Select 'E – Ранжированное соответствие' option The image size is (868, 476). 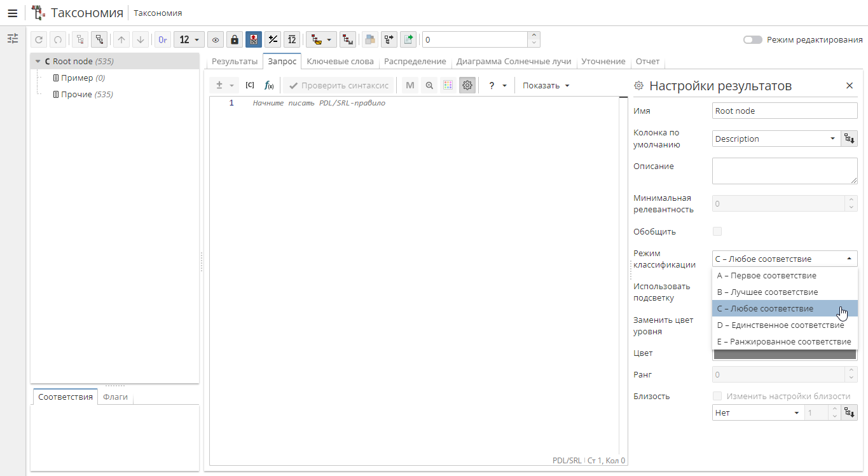785,341
